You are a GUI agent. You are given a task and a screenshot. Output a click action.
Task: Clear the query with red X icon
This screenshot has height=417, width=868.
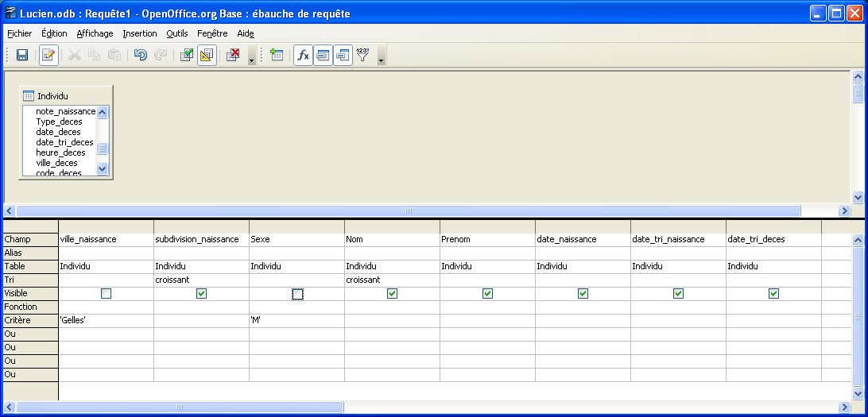(x=233, y=56)
